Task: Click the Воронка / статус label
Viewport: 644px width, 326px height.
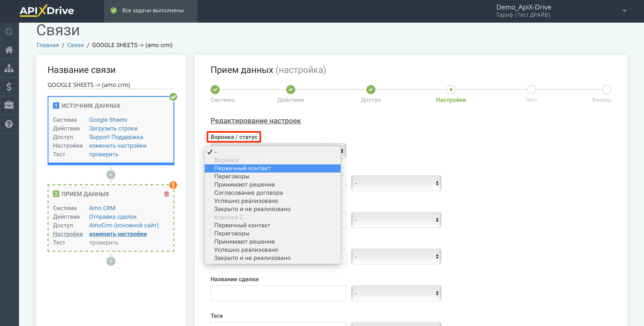Action: click(234, 137)
